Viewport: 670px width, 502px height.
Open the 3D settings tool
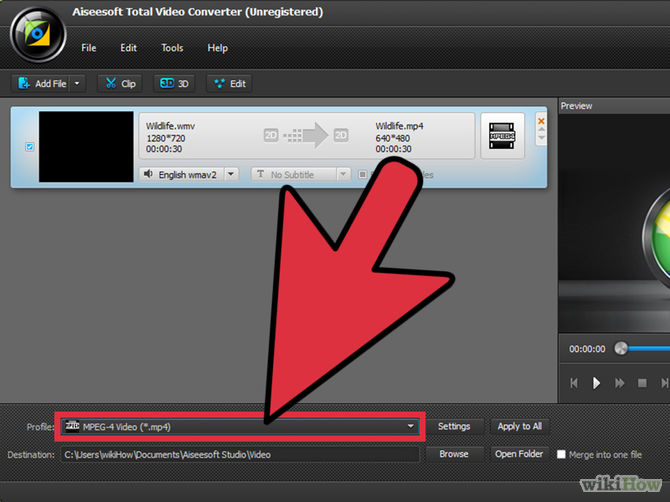[x=174, y=83]
